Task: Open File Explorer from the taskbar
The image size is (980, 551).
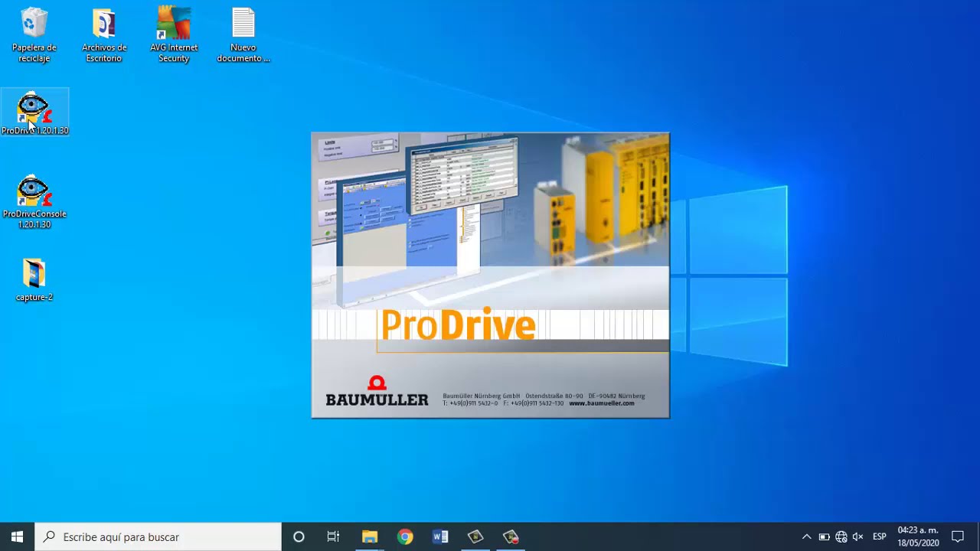Action: point(370,537)
